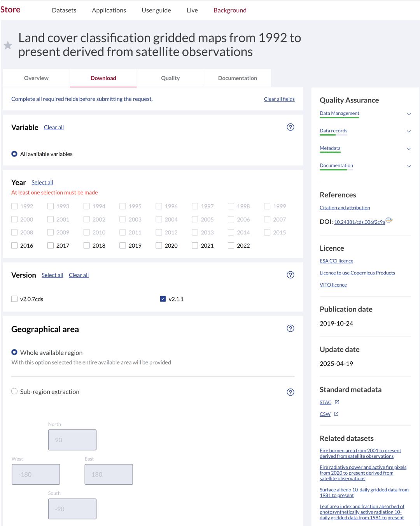
Task: Switch to the Documentation tab
Action: tap(238, 78)
